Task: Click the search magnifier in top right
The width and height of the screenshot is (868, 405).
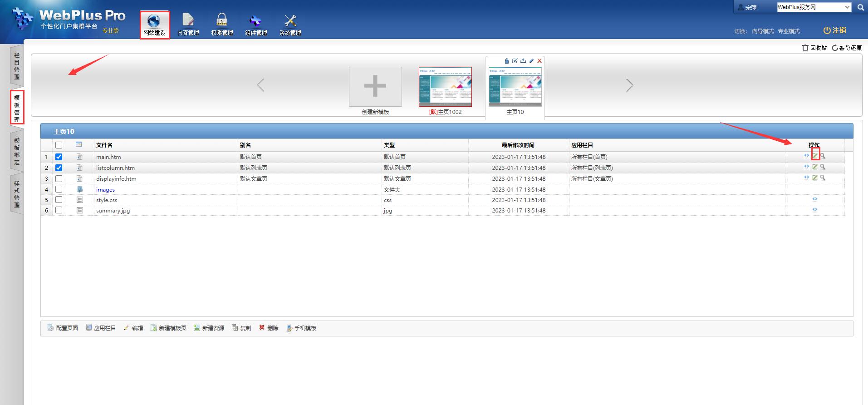Action: click(860, 7)
